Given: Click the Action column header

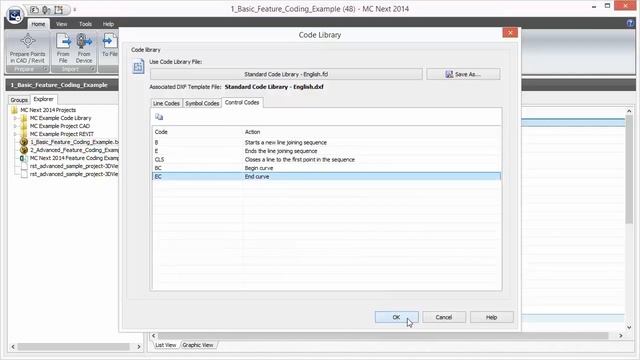Looking at the screenshot, I should [371, 132].
